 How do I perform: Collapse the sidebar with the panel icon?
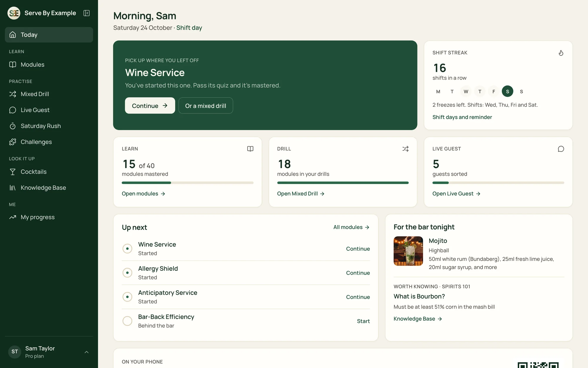pyautogui.click(x=86, y=13)
